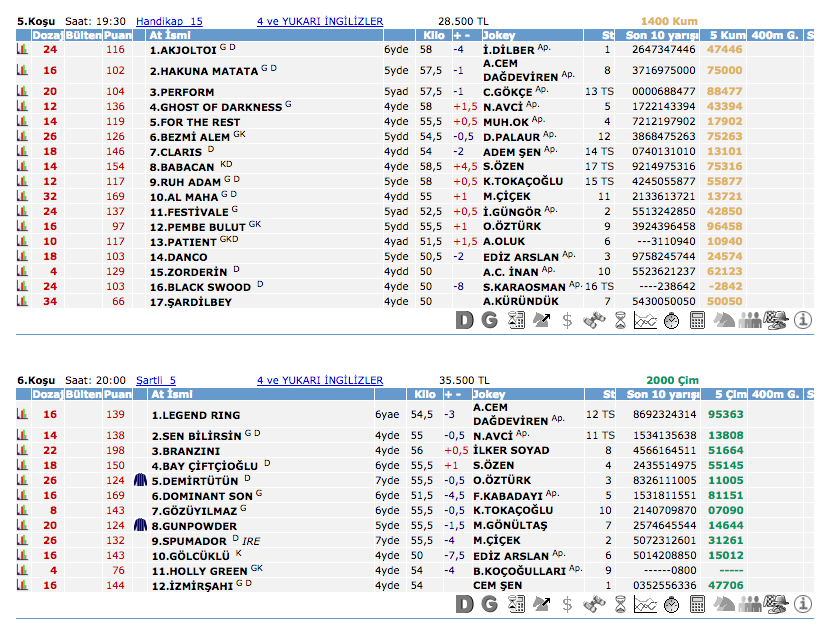Viewport: 834px width, 634px height.
Task: Click the checkered flag icon under race 6
Action: pyautogui.click(x=776, y=604)
